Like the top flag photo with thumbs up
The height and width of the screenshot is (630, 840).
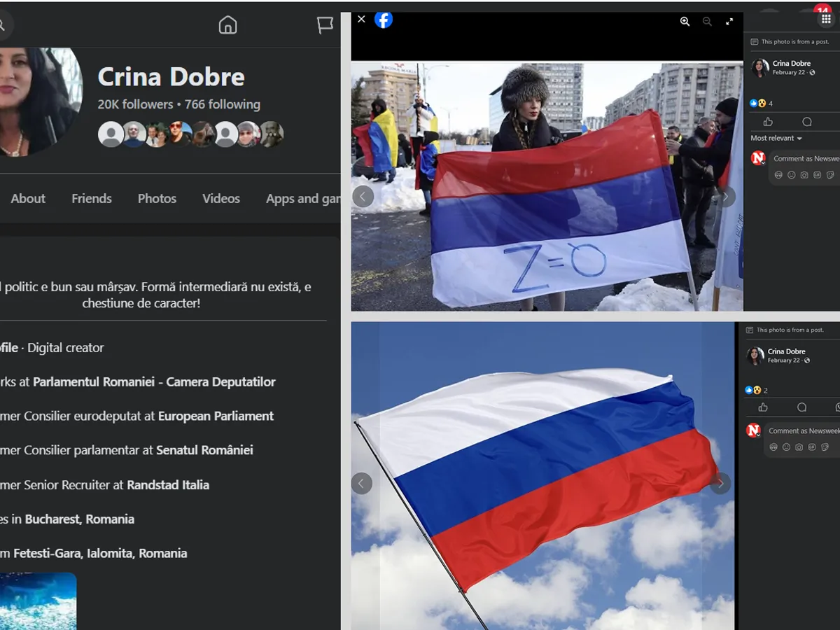tap(768, 122)
